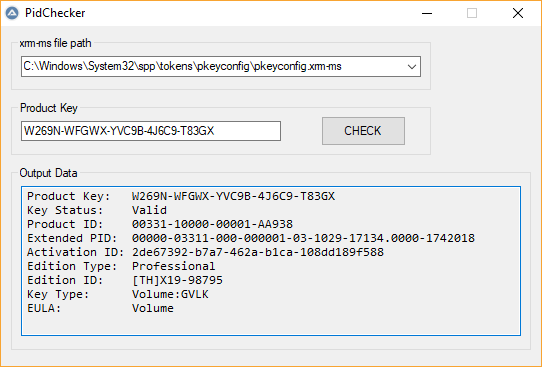The height and width of the screenshot is (367, 542).
Task: Minimize the PidChecker window
Action: (x=427, y=13)
